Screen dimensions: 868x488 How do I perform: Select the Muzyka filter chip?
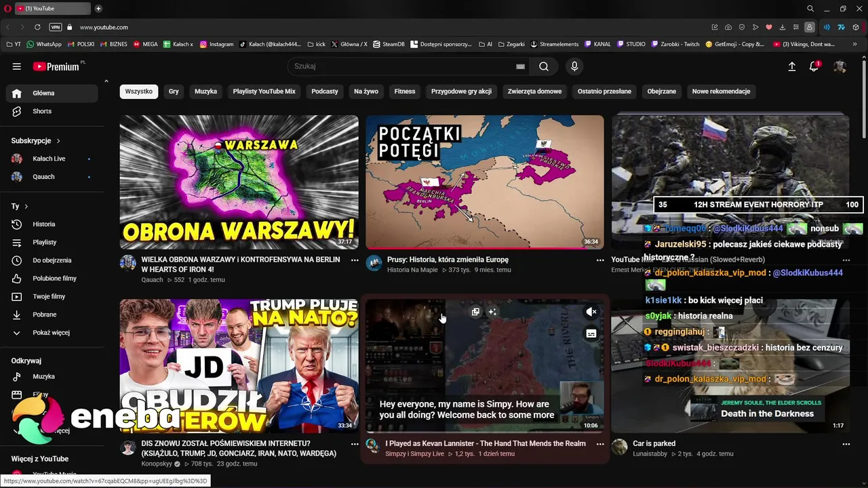point(206,91)
